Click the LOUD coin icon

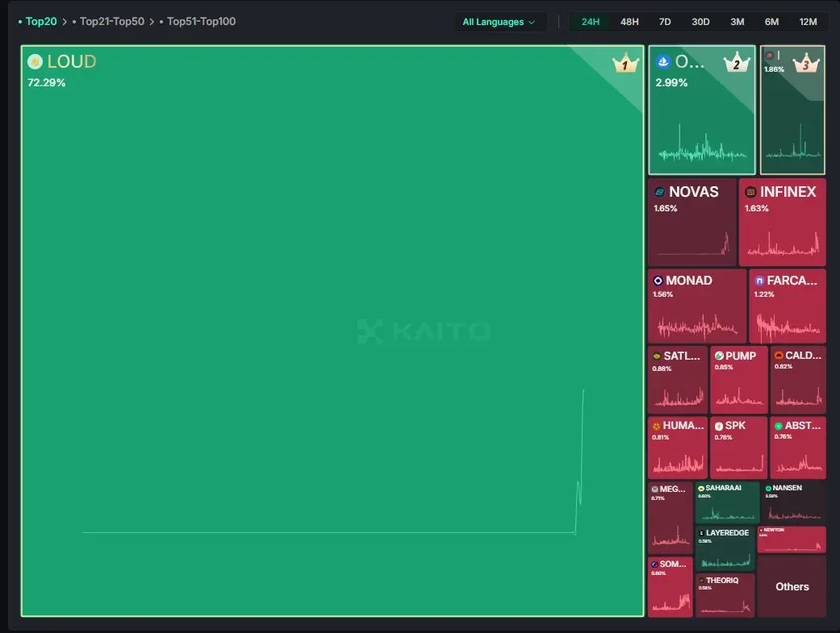point(35,61)
